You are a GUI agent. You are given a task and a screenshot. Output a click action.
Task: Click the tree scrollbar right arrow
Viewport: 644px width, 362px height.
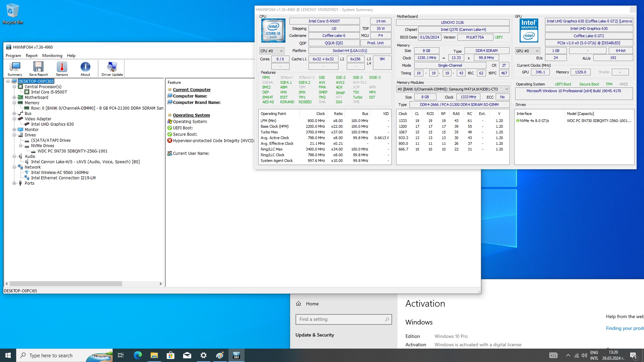point(160,284)
